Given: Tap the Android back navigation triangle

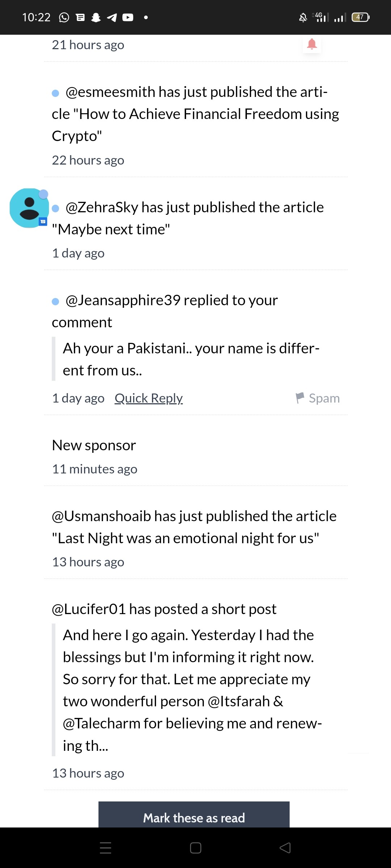Looking at the screenshot, I should 285,848.
